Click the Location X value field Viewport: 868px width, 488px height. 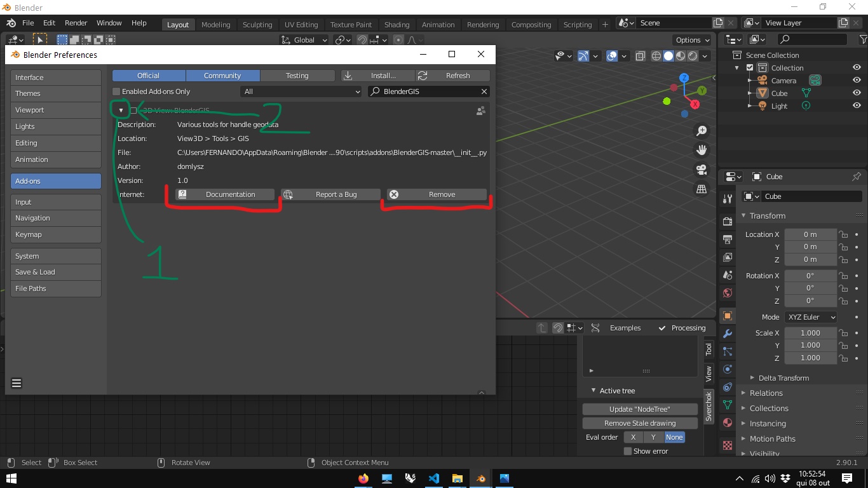810,234
